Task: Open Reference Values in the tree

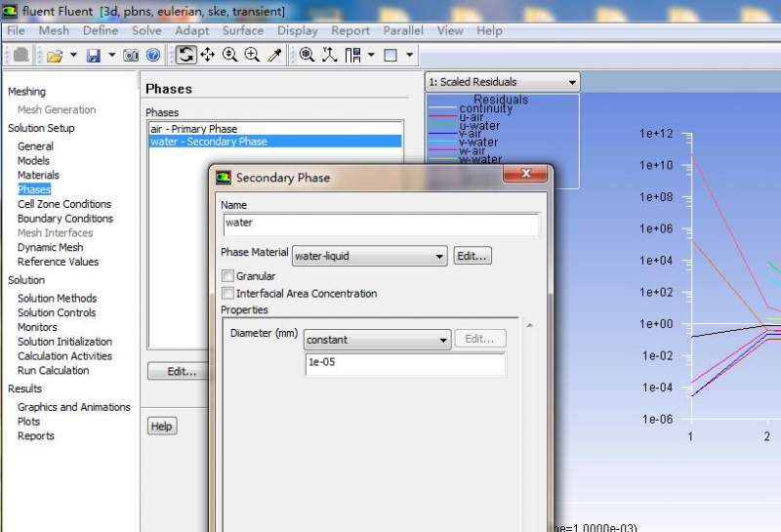Action: [59, 262]
